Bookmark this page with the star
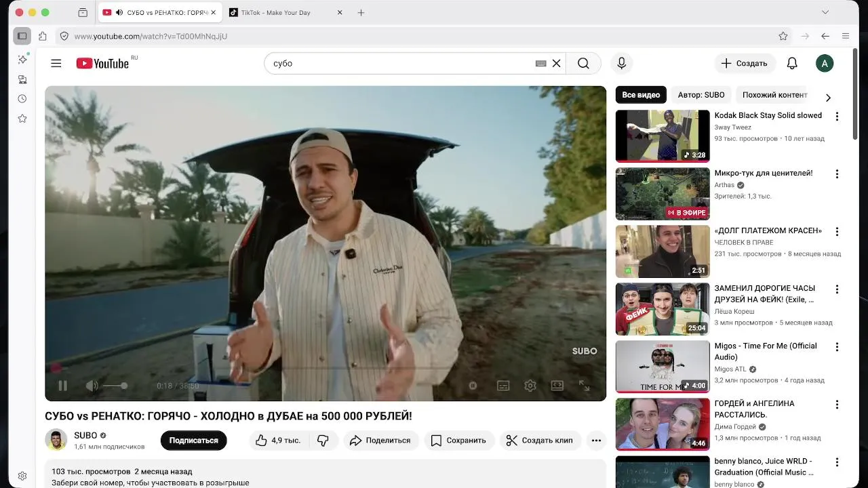 [x=783, y=36]
